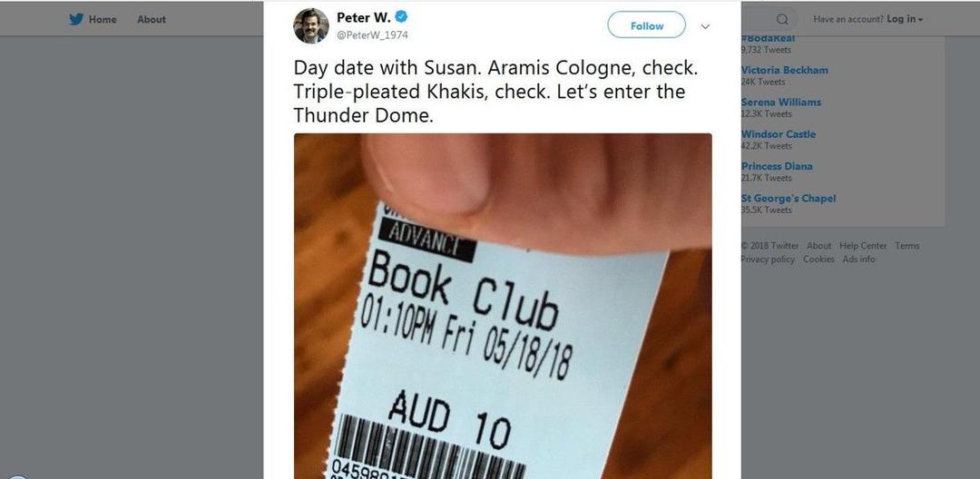Open the Ads info footer link
The image size is (980, 479).
[858, 259]
